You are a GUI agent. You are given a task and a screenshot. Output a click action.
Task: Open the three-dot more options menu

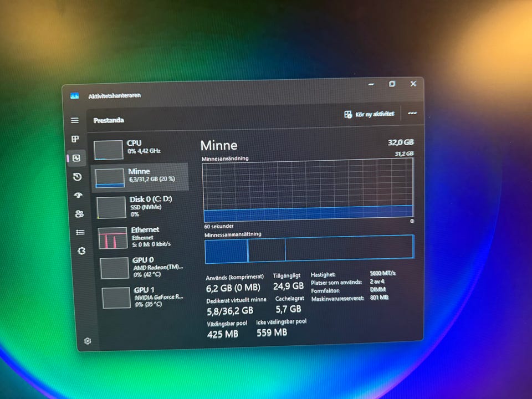point(412,113)
